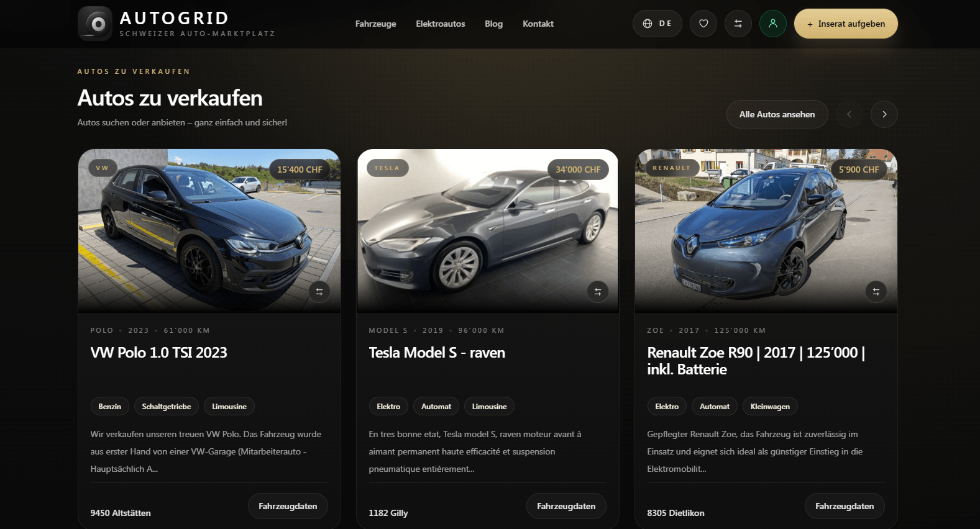
Task: Click the Autos zu verkaufen heading
Action: point(170,98)
